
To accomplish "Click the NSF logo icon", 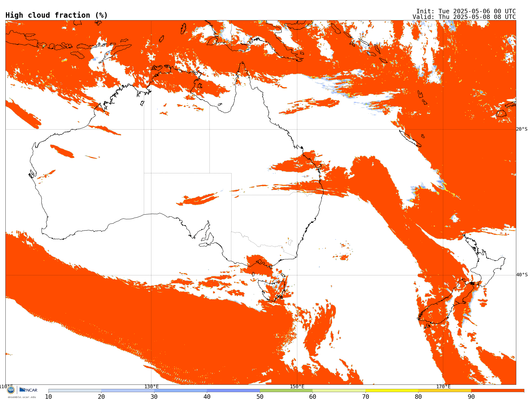I will (x=11, y=390).
